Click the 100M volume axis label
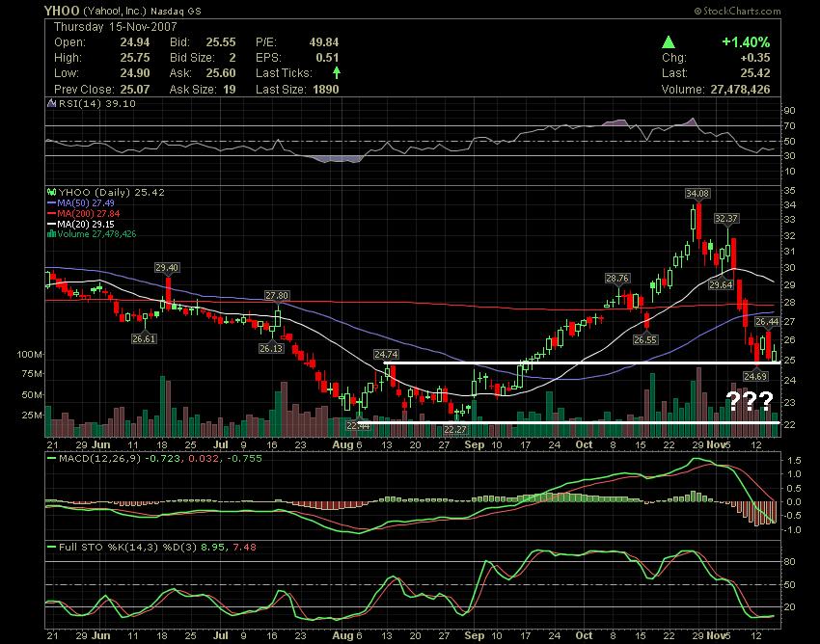The height and width of the screenshot is (644, 820). (x=29, y=355)
